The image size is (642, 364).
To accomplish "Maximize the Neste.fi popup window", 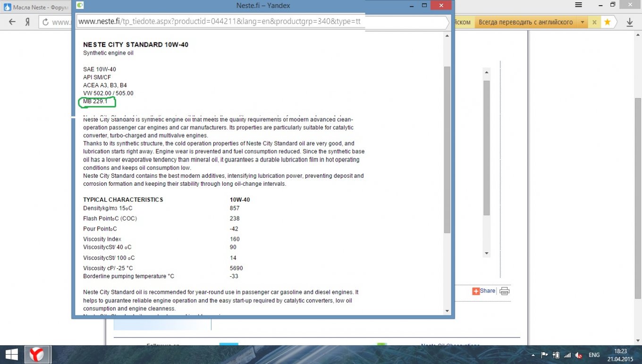I will 424,5.
